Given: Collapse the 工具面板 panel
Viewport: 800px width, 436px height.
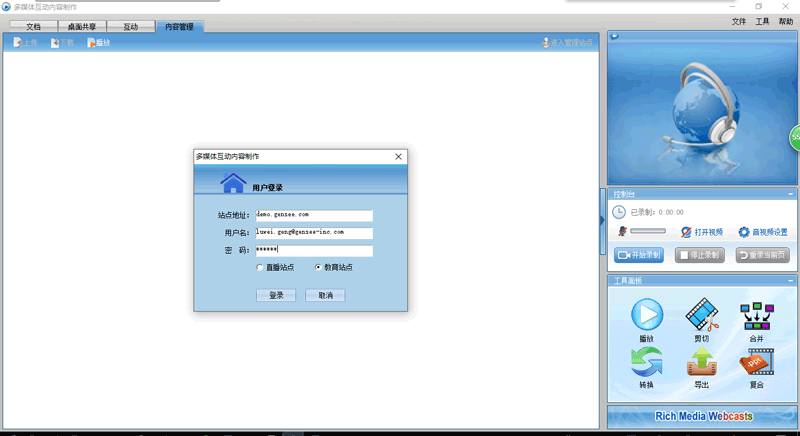Looking at the screenshot, I should coord(790,281).
